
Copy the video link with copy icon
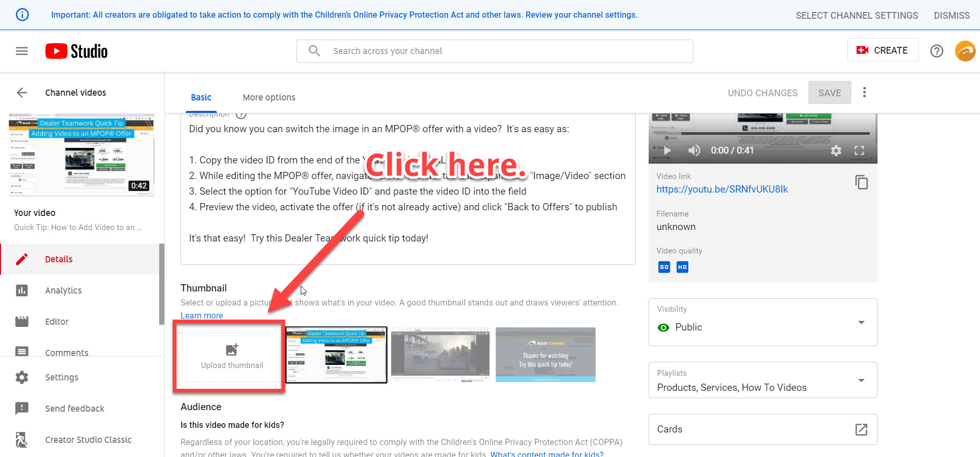861,182
